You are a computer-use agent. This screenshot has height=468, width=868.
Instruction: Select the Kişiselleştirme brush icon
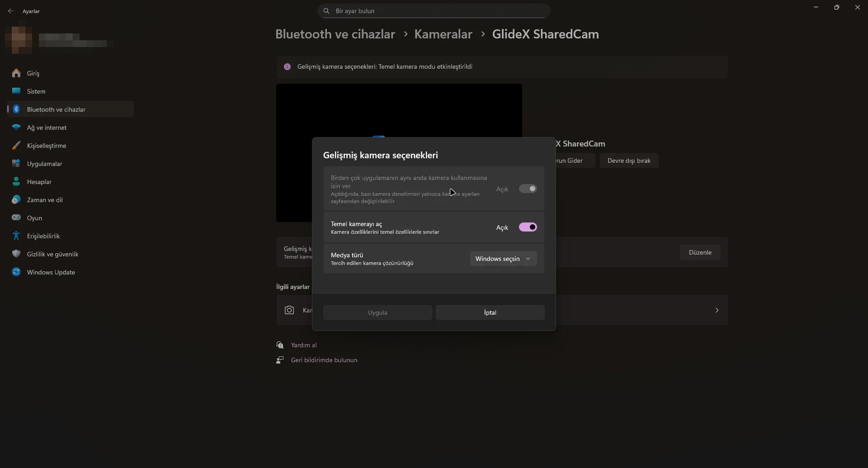coord(16,145)
